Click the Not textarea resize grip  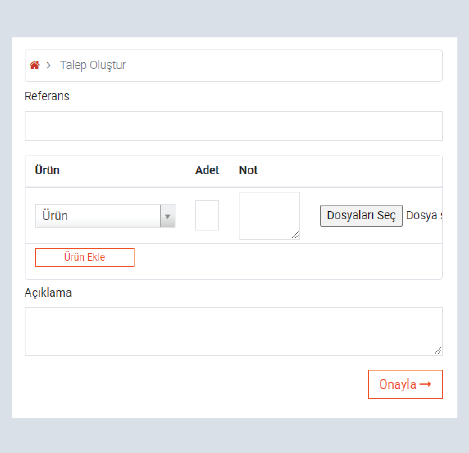[x=296, y=235]
